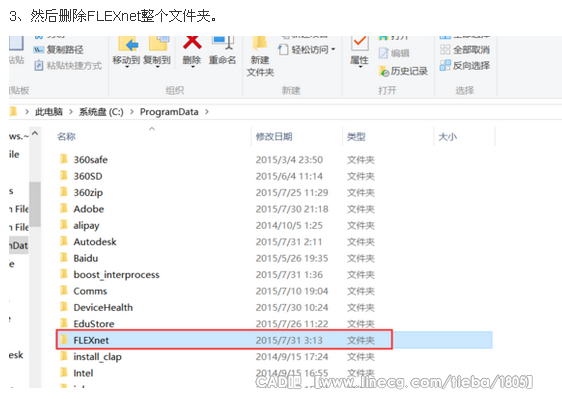Click date 2015/3/4 23:50
The image size is (562, 399).
point(289,160)
